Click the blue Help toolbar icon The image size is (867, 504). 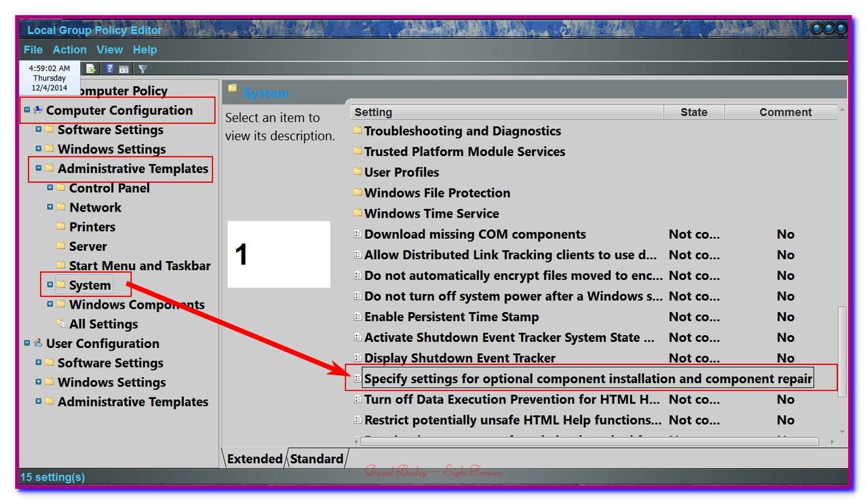(109, 69)
